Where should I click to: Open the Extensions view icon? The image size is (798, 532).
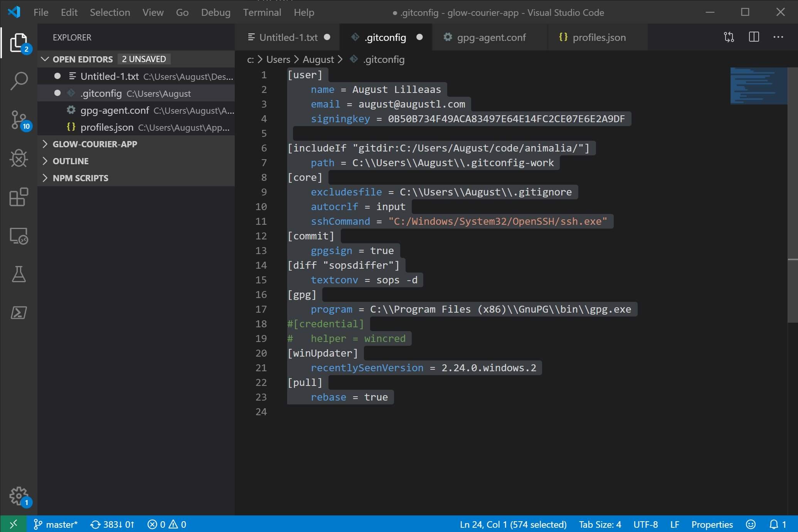[19, 197]
